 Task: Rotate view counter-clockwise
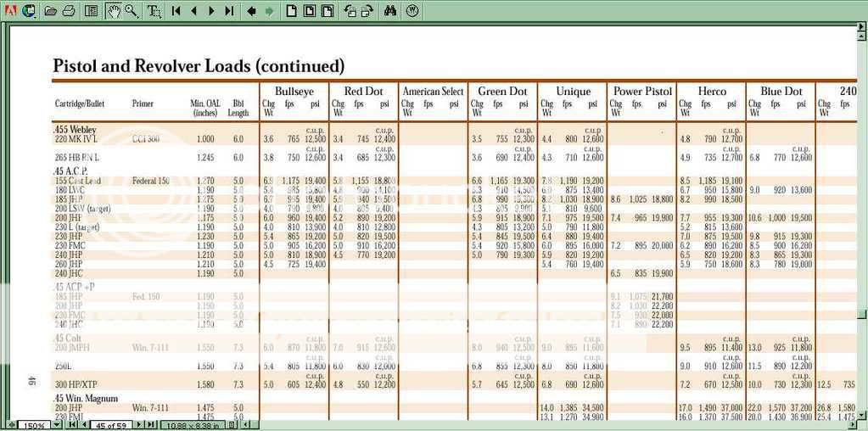350,10
